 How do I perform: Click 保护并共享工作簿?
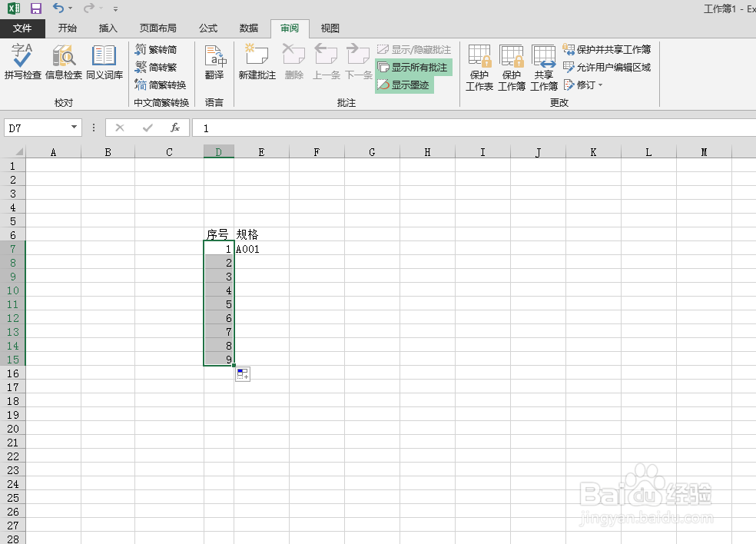point(606,50)
